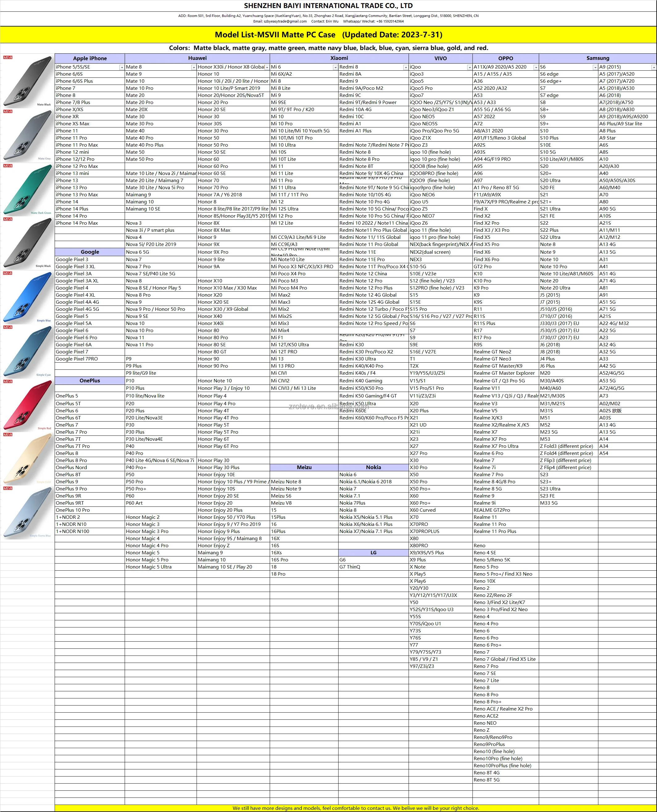Viewport: 657px width, 812px height.
Task: Open filter dropdown on Mate 8 cell
Action: tap(193, 67)
